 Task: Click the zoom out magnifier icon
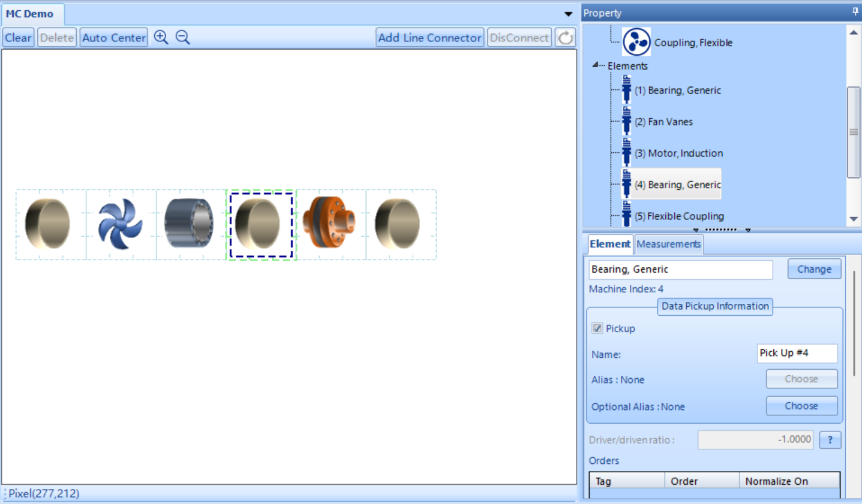(x=183, y=37)
